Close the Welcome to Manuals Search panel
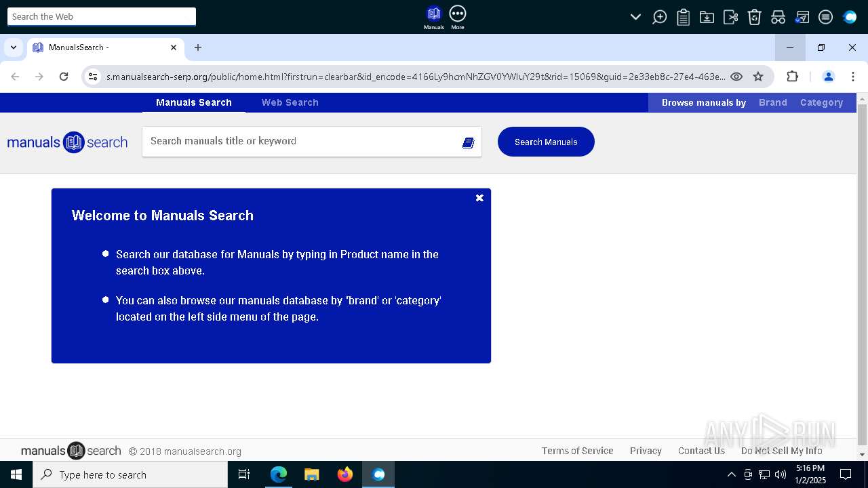Image resolution: width=868 pixels, height=488 pixels. point(479,198)
